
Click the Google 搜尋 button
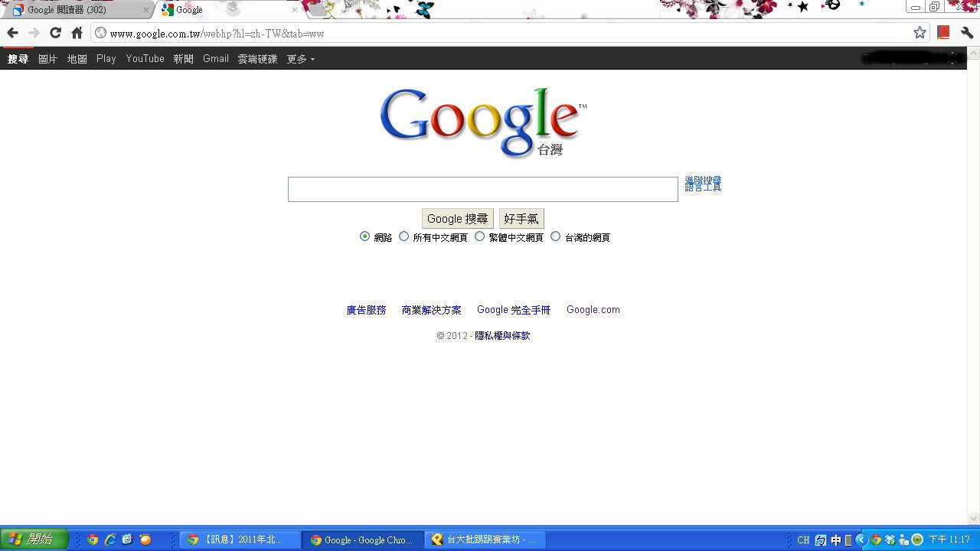(x=457, y=219)
